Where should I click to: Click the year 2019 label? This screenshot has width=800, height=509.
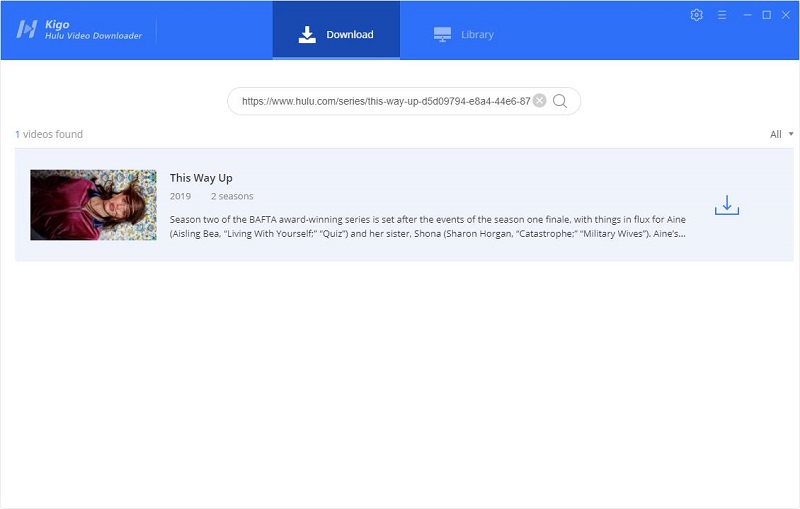pos(180,196)
